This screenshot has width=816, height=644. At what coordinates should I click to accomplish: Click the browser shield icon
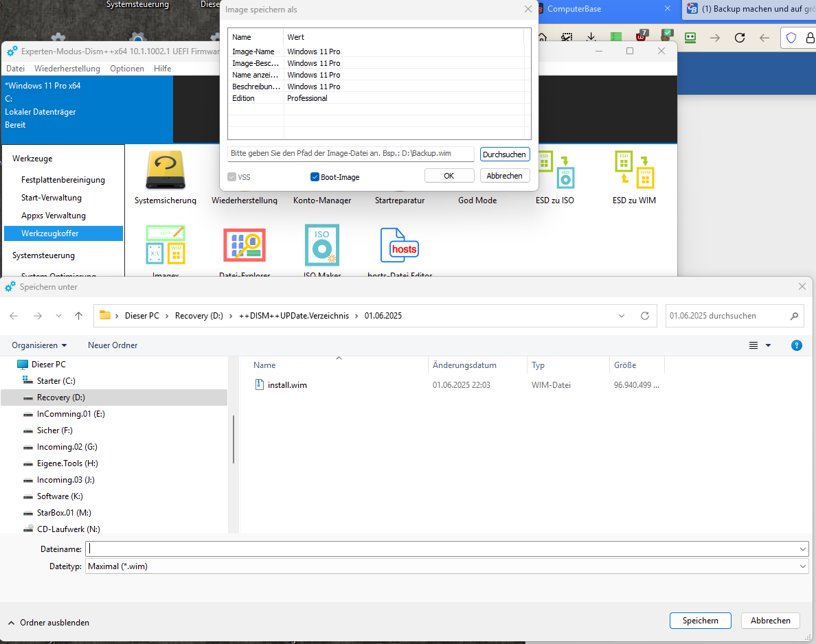[791, 38]
